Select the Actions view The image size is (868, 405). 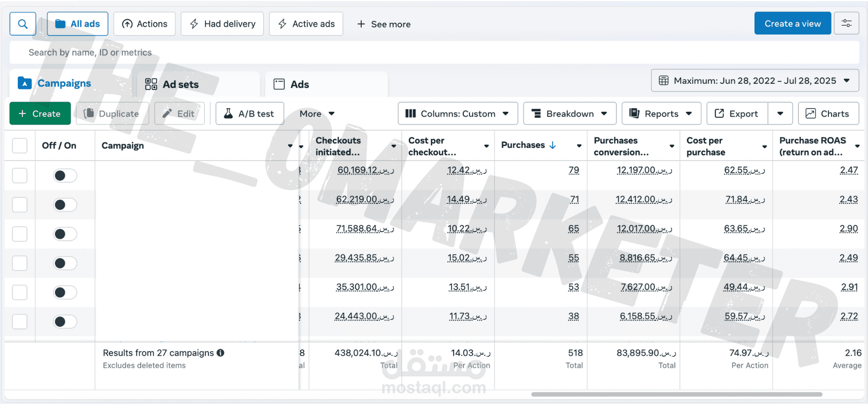145,24
